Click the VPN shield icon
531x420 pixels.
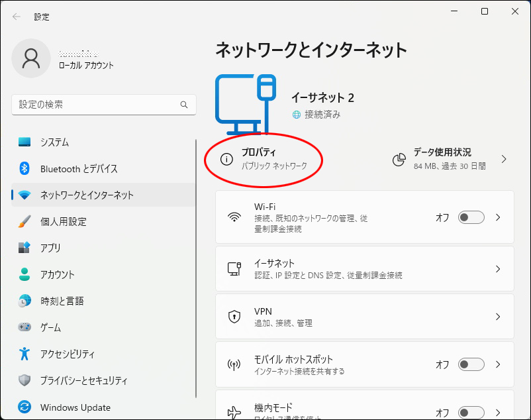click(234, 317)
